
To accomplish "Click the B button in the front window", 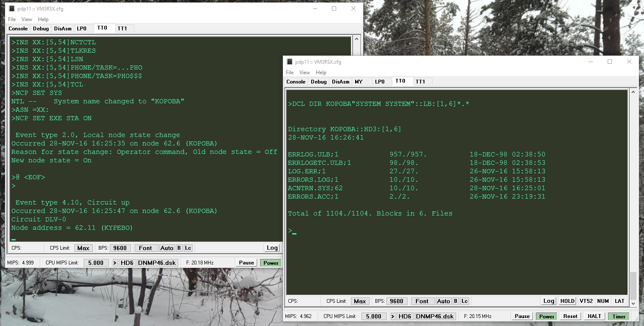I will (x=456, y=301).
